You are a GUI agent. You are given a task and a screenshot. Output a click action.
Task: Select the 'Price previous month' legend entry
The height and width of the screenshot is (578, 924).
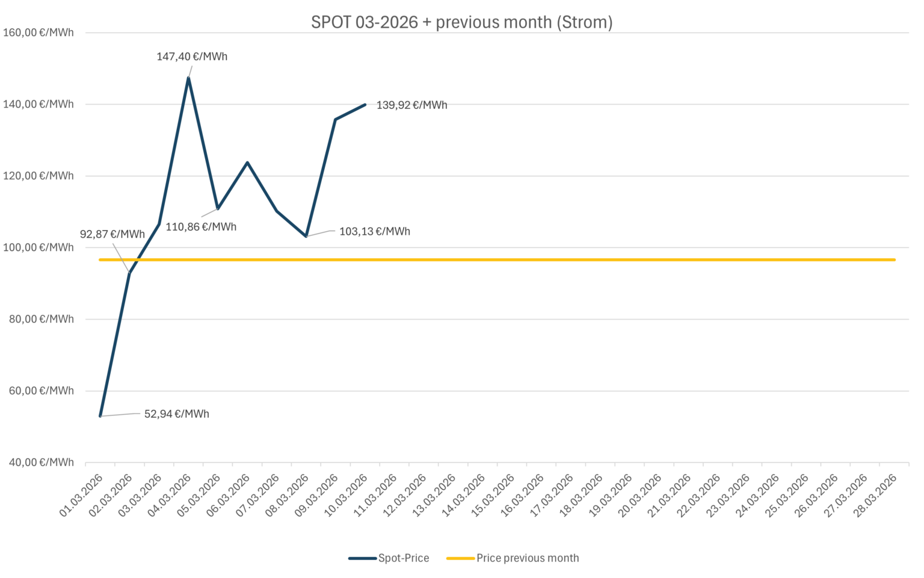(x=528, y=558)
